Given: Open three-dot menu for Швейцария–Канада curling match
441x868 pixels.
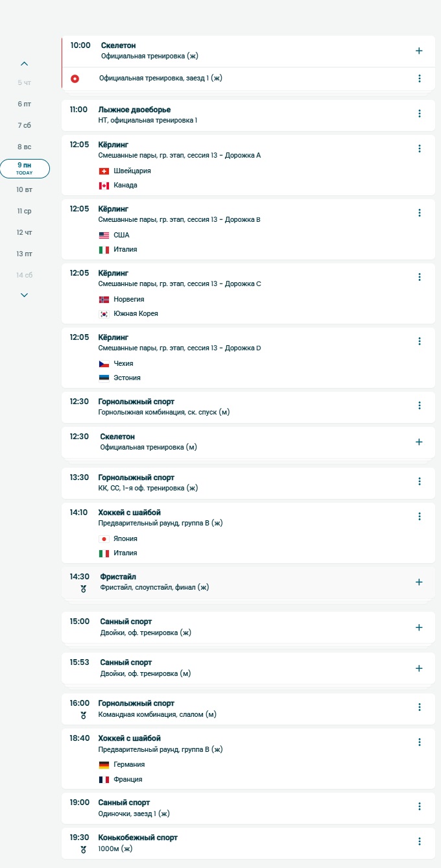Looking at the screenshot, I should pos(419,149).
